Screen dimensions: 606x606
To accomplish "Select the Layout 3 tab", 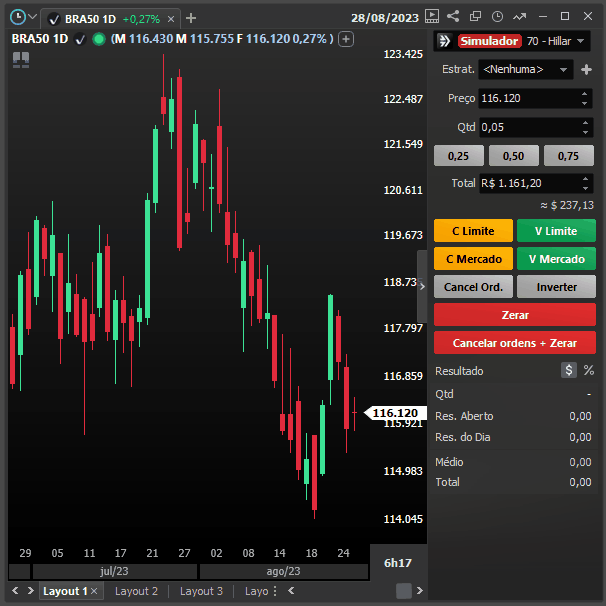I will click(201, 591).
